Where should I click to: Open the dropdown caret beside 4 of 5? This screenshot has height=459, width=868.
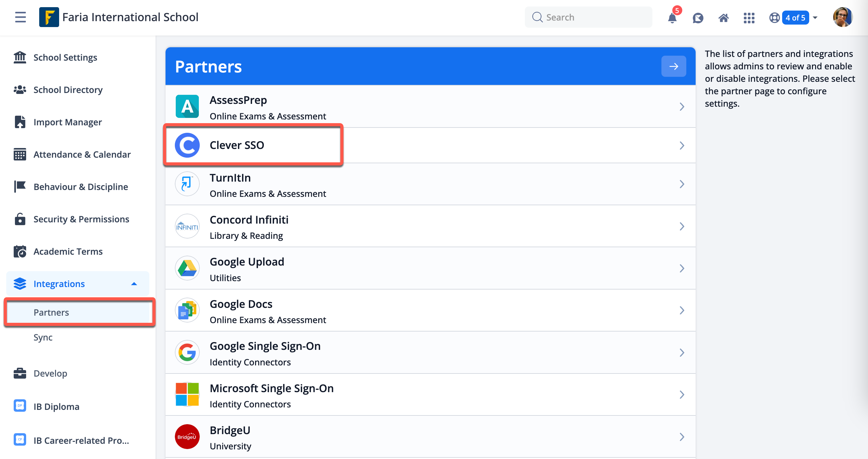point(815,17)
